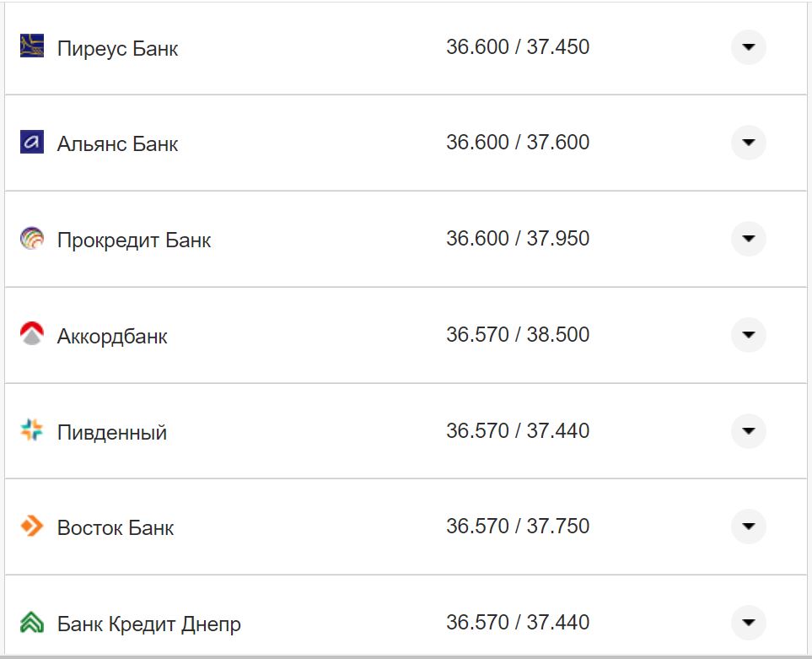Click the Прокредит Банк logo icon
Viewport: 812px width, 659px height.
pyautogui.click(x=31, y=239)
